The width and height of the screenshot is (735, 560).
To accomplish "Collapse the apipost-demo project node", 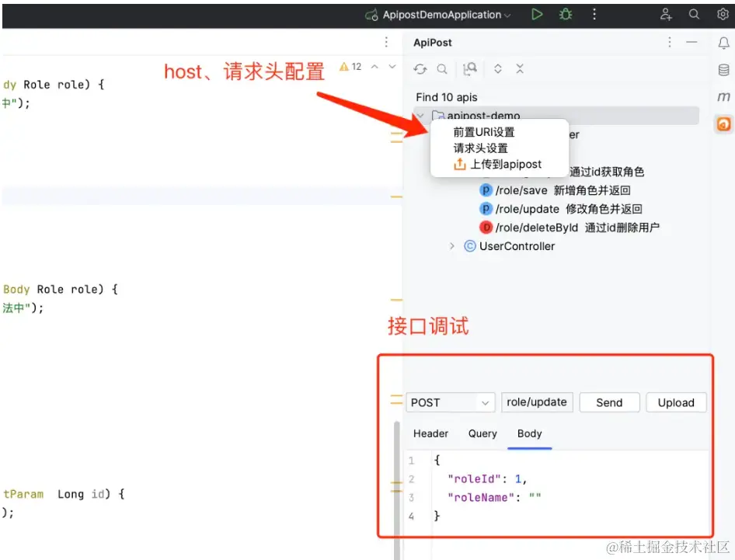I will [x=420, y=115].
